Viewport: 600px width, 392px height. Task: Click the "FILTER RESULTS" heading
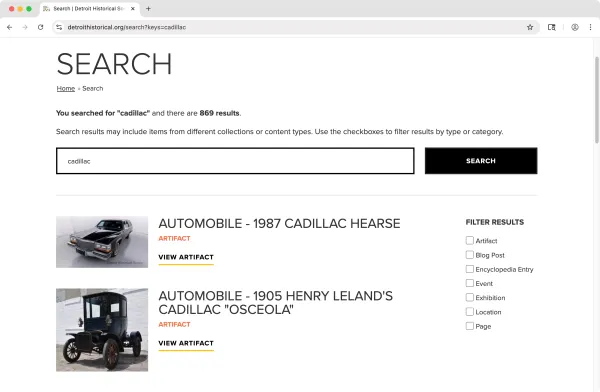coord(495,222)
